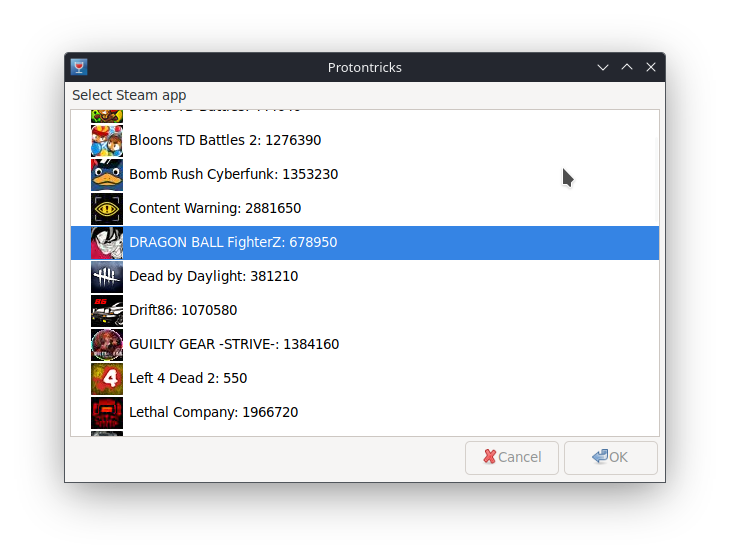Select Dead by Daylight: 381210

pyautogui.click(x=365, y=276)
